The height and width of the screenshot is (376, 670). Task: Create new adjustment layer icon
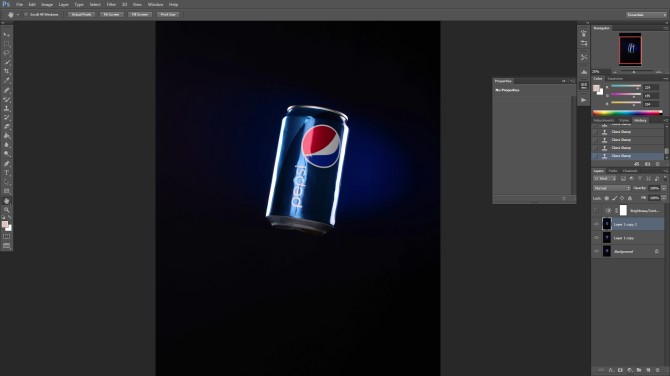[x=629, y=370]
